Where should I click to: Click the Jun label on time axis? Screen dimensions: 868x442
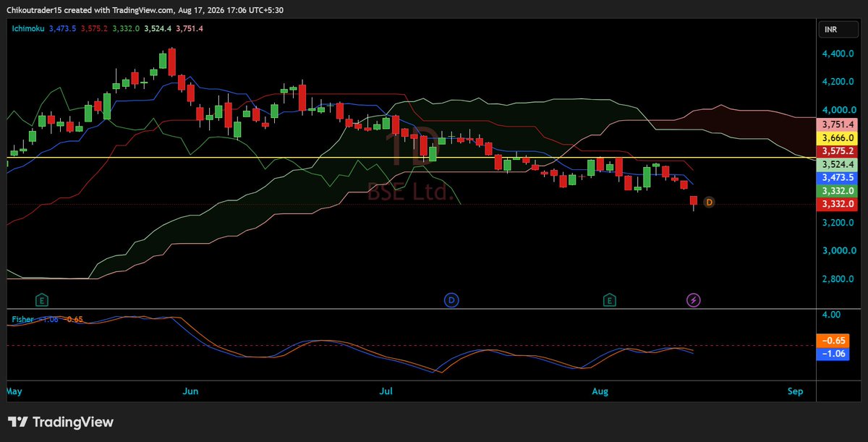190,391
